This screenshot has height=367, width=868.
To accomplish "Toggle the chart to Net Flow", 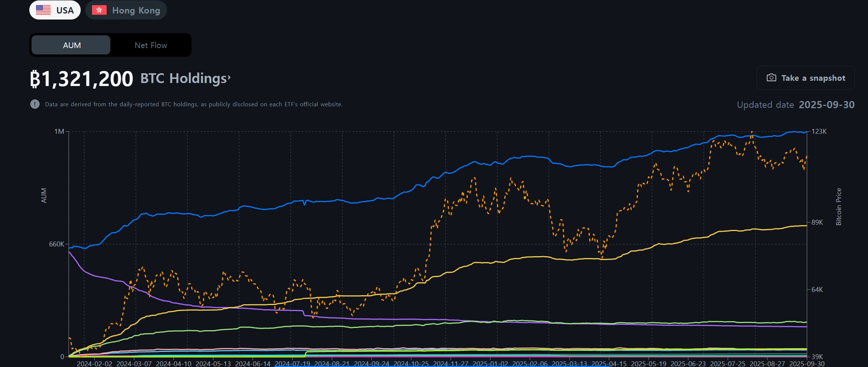I will [151, 45].
